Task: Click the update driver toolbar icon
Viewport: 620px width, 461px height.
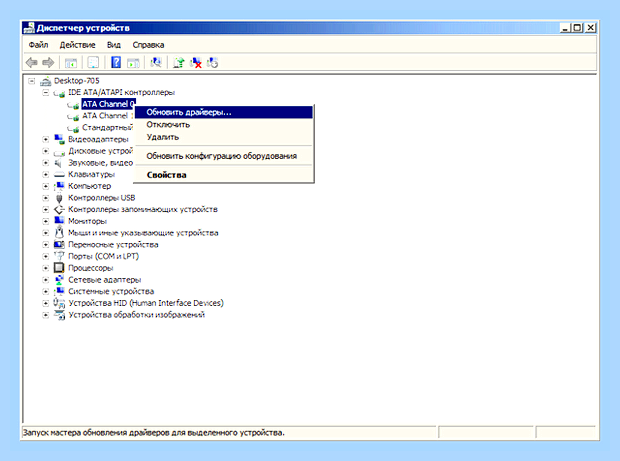Action: tap(179, 62)
